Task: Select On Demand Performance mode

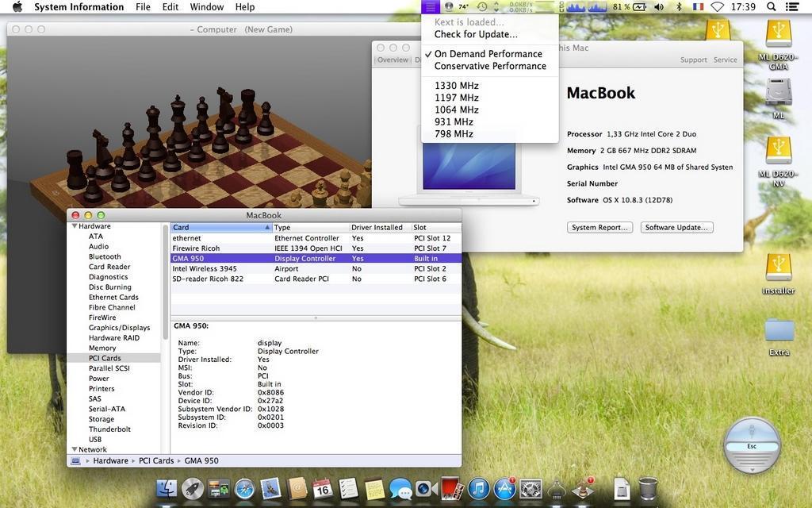Action: [488, 54]
